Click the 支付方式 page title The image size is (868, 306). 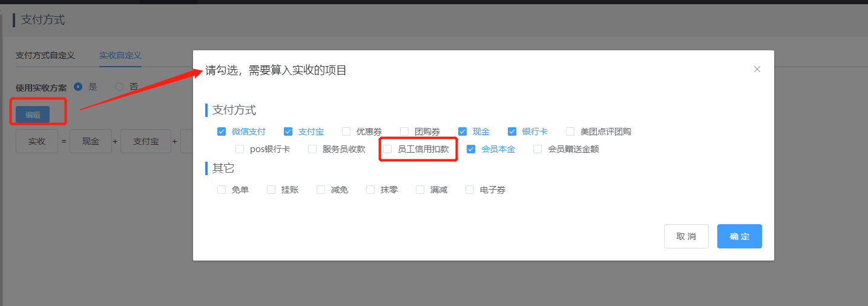(x=43, y=20)
